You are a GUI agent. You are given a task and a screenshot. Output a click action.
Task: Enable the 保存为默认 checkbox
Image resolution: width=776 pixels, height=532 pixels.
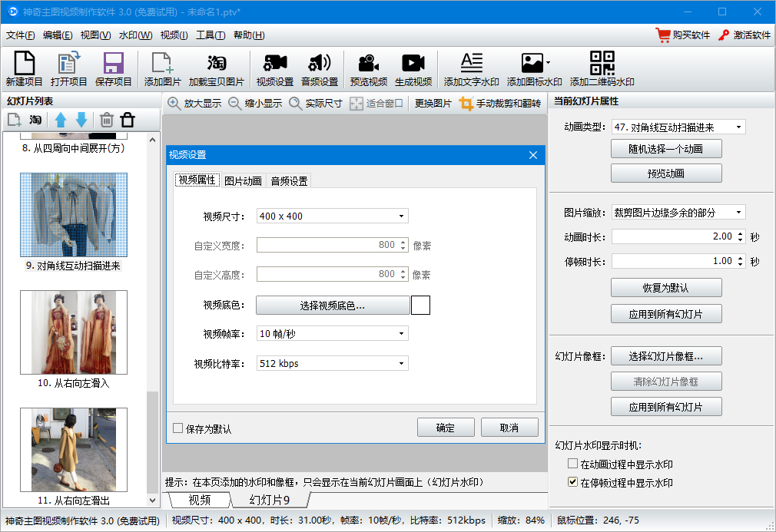178,428
